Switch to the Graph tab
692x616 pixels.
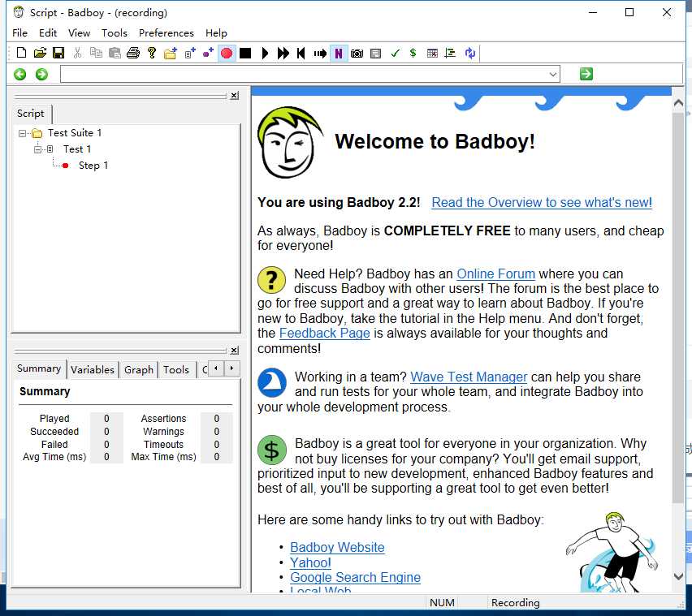tap(139, 369)
